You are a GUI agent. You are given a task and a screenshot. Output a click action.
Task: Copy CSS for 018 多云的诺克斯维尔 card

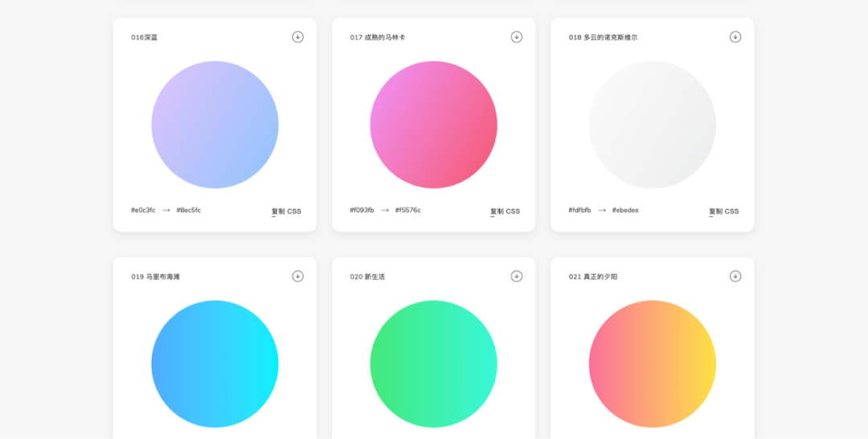723,211
